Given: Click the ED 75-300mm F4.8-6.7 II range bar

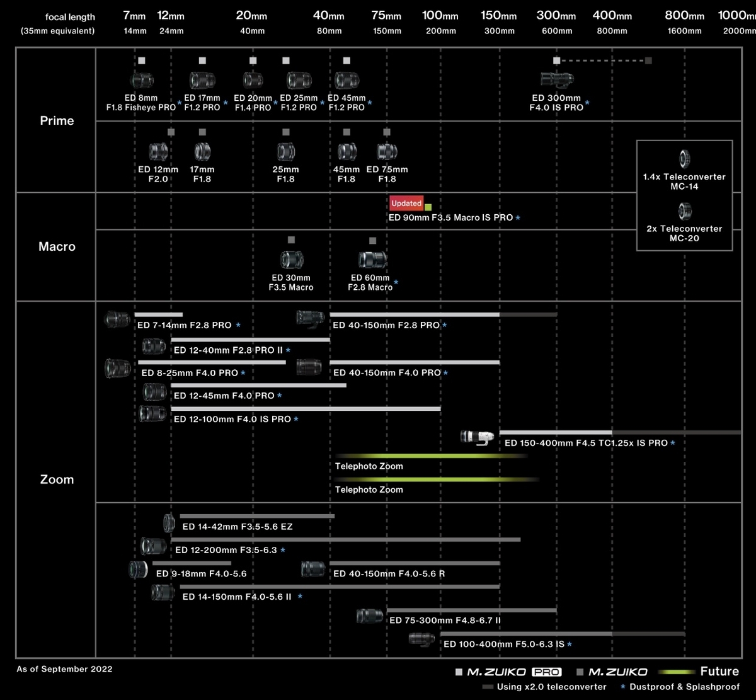Looking at the screenshot, I should point(472,611).
